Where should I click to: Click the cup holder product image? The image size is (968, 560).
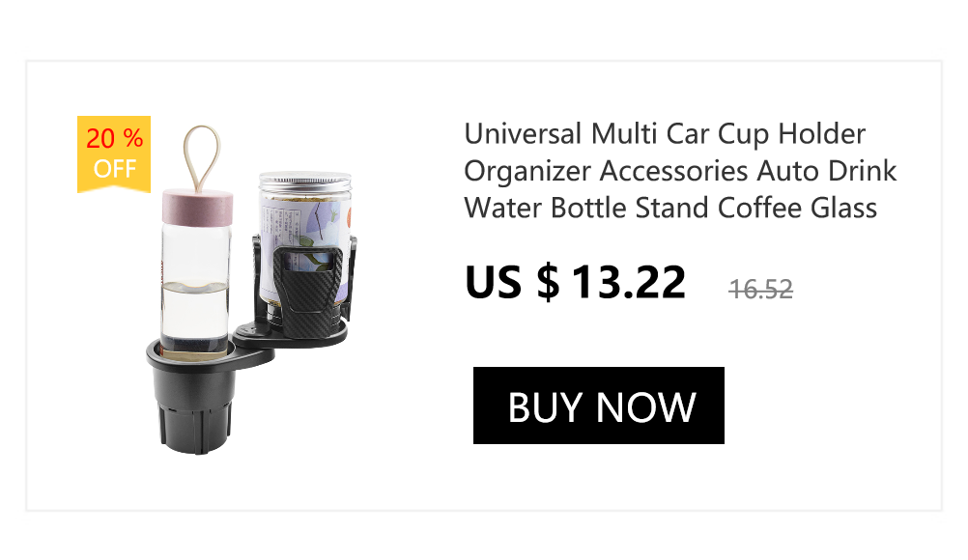(x=250, y=289)
